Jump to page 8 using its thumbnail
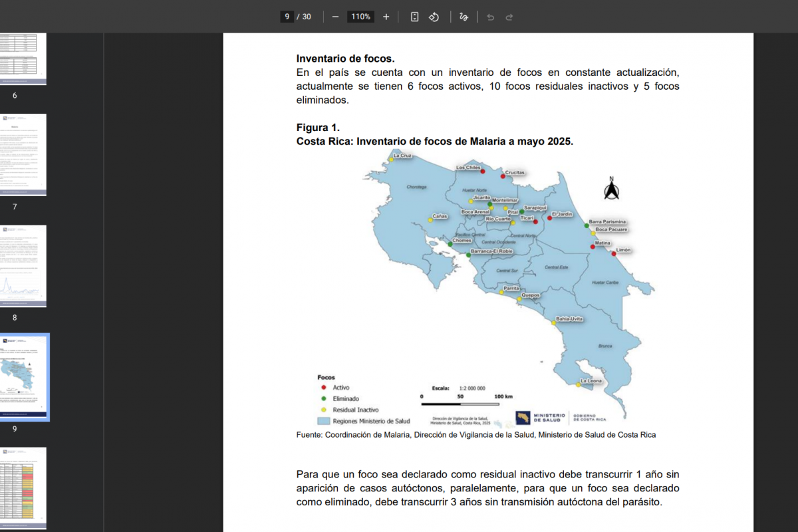Image resolution: width=798 pixels, height=532 pixels. pos(23,265)
